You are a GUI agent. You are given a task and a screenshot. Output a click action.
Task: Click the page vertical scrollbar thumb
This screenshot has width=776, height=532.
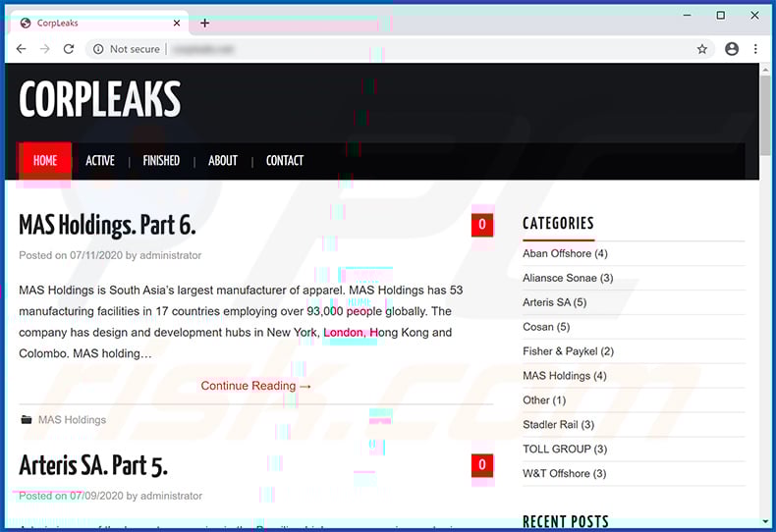pyautogui.click(x=765, y=116)
